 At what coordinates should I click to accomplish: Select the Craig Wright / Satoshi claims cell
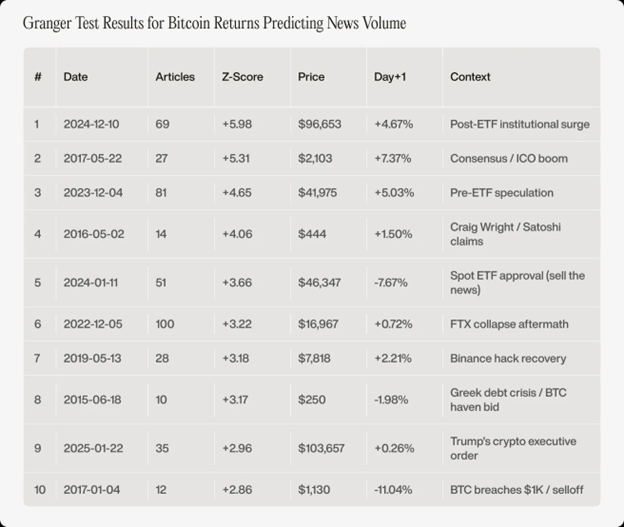505,234
